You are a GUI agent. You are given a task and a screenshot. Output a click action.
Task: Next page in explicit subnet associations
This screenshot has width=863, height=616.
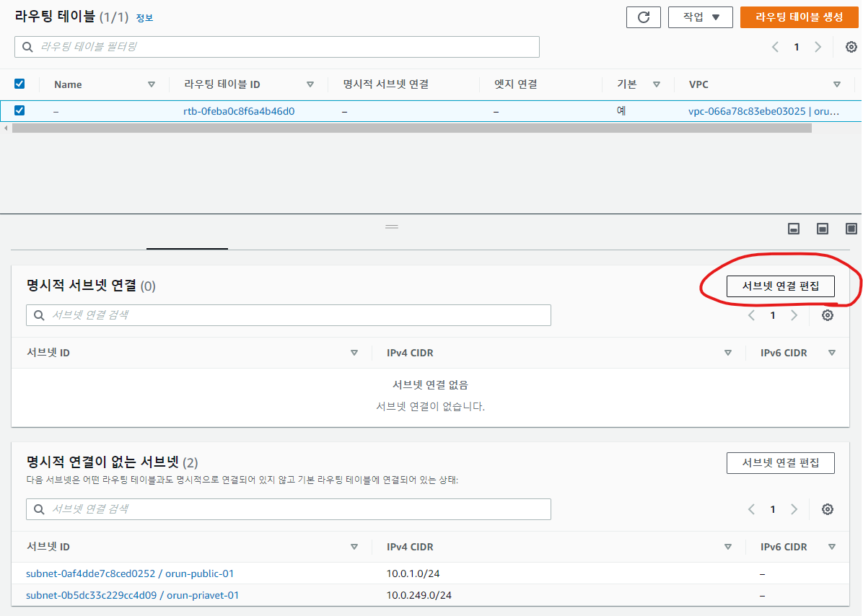pyautogui.click(x=794, y=315)
